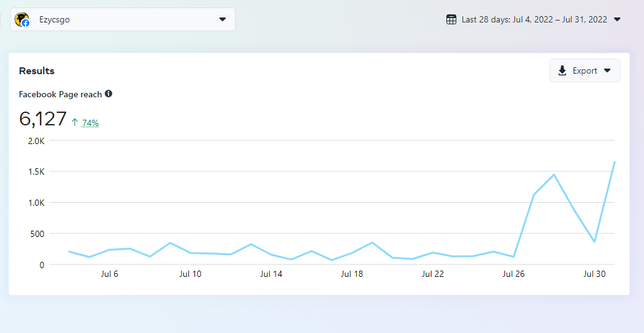The width and height of the screenshot is (644, 333).
Task: Click the Jul 22 axis label
Action: 432,274
